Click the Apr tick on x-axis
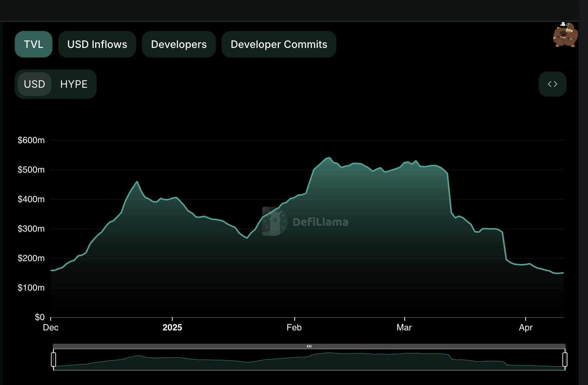Viewport: 588px width, 385px height. point(526,327)
